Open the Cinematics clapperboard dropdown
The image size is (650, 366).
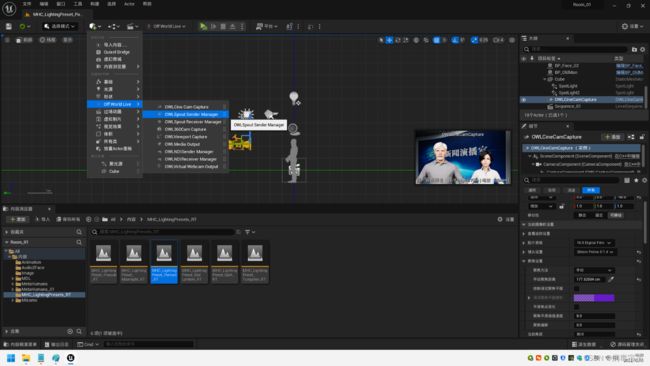[x=133, y=26]
